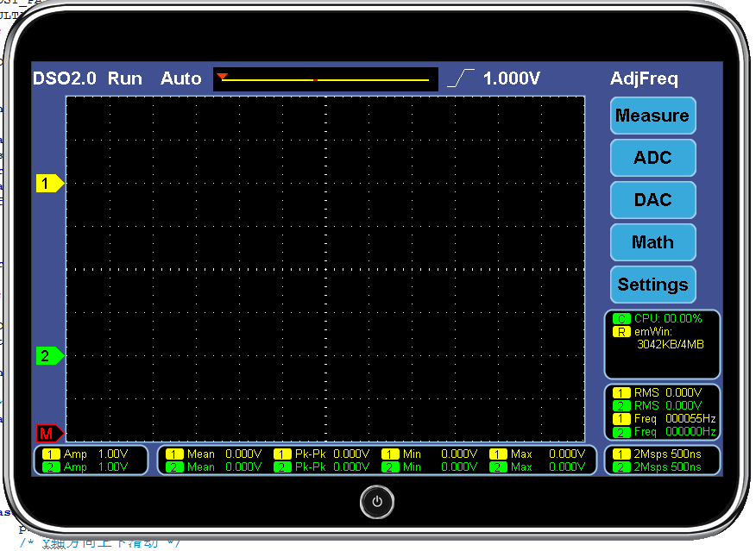756x551 pixels.
Task: Click channel 1 Min 0.000V value
Action: pos(440,454)
